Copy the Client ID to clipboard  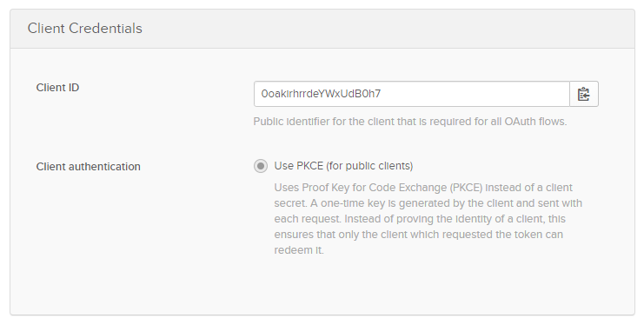pyautogui.click(x=584, y=94)
